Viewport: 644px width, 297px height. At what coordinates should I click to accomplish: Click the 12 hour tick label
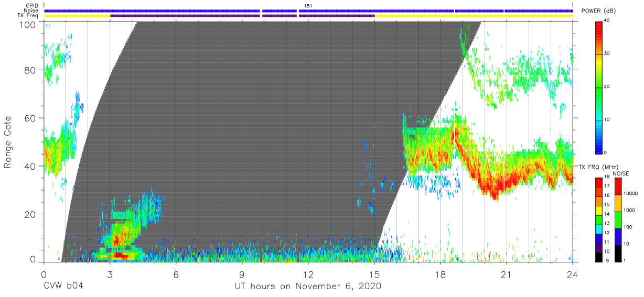pyautogui.click(x=308, y=274)
